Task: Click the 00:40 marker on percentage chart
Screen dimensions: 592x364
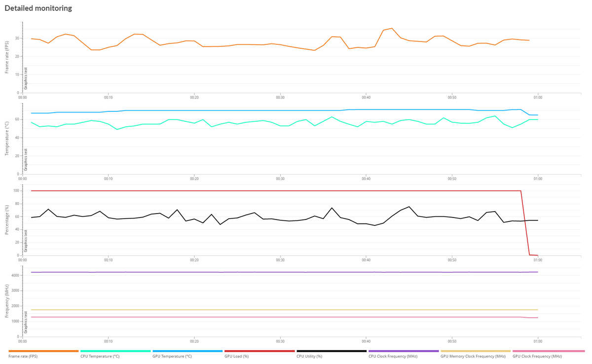Action: pos(366,260)
